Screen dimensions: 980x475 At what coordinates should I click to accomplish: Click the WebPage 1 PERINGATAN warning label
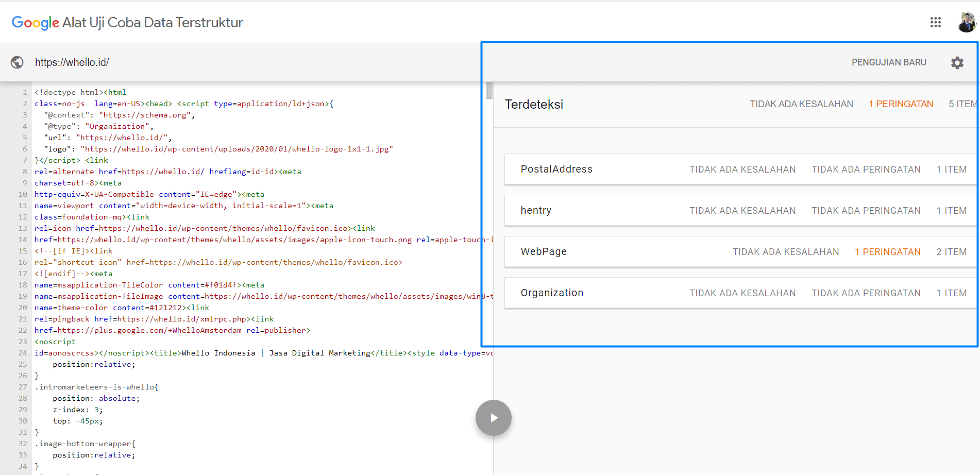[887, 252]
